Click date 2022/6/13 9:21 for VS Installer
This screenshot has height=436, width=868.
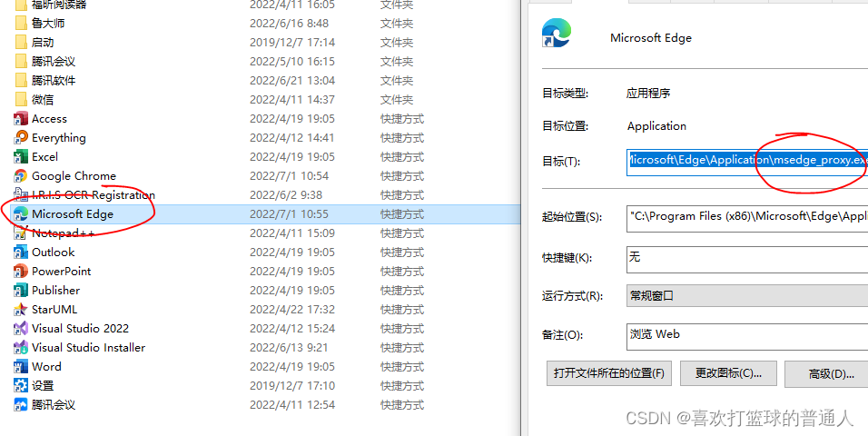(x=289, y=347)
